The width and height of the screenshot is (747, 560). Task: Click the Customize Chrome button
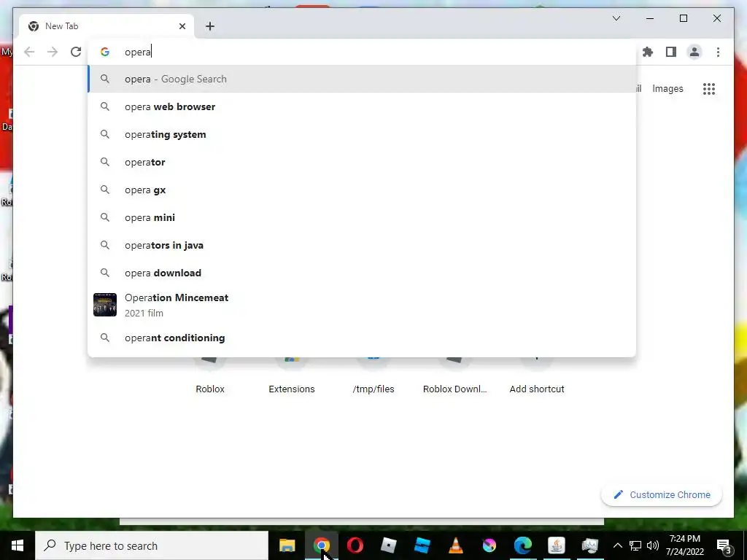click(662, 495)
